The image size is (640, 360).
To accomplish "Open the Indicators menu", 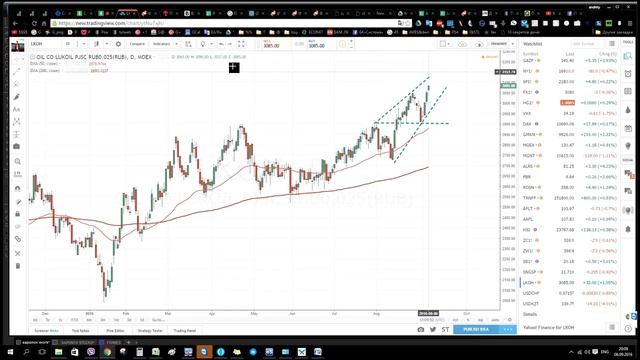I will [161, 44].
